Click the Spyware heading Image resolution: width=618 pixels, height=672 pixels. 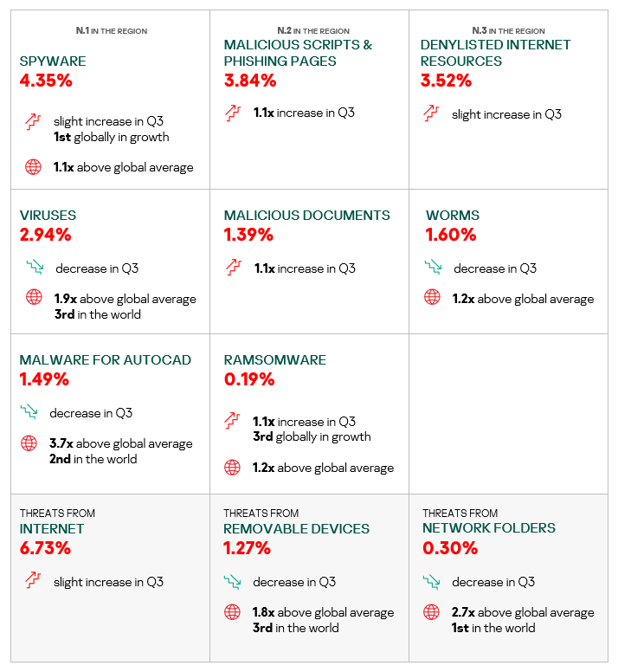click(53, 61)
